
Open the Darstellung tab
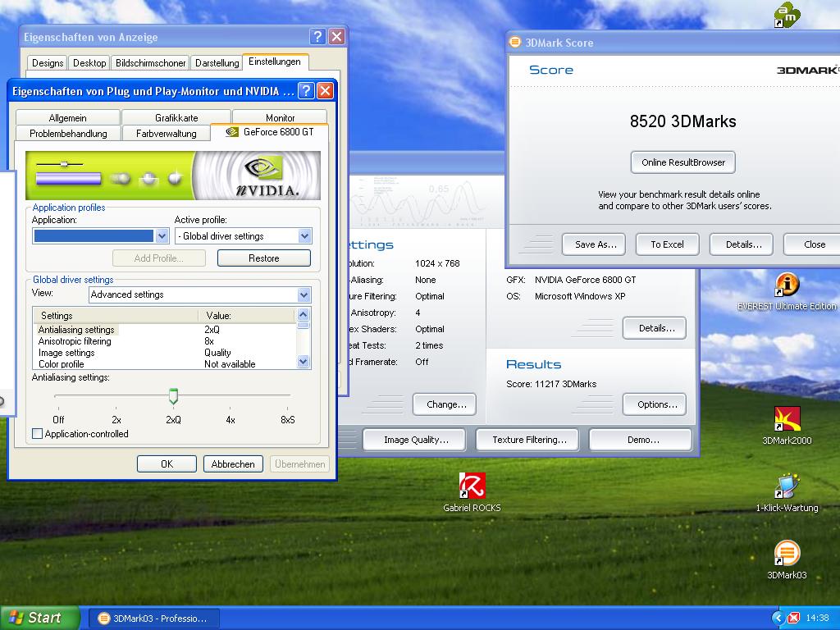pos(217,62)
